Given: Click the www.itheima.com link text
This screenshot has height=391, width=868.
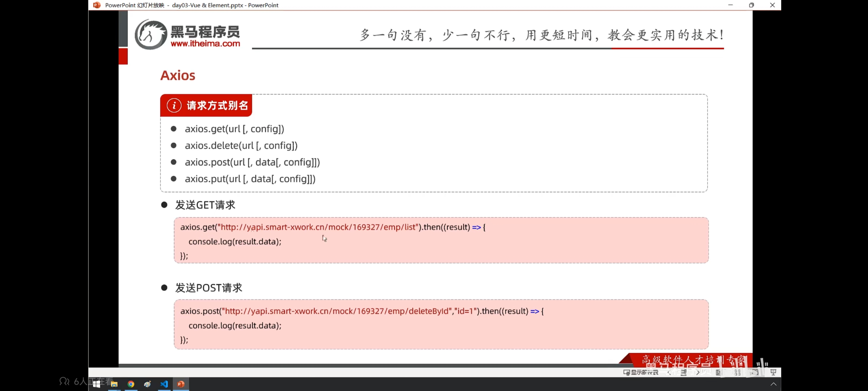Looking at the screenshot, I should coord(205,43).
